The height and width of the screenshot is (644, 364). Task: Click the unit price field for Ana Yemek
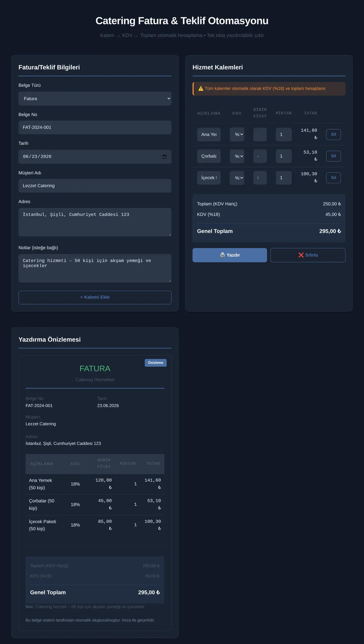coord(260,134)
